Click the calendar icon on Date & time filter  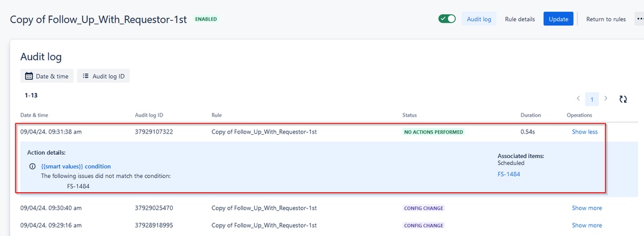click(x=29, y=76)
